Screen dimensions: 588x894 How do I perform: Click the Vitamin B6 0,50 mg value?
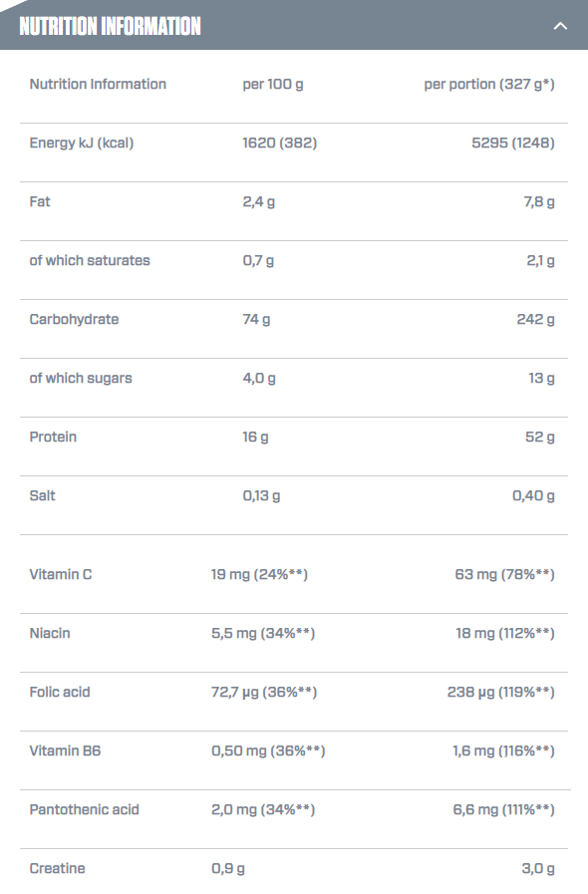coord(268,750)
